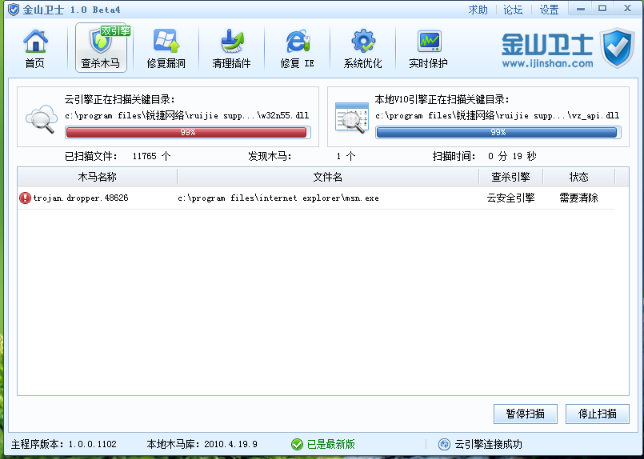Visit www.ijinshan.com website link
The image size is (644, 459).
click(x=547, y=64)
